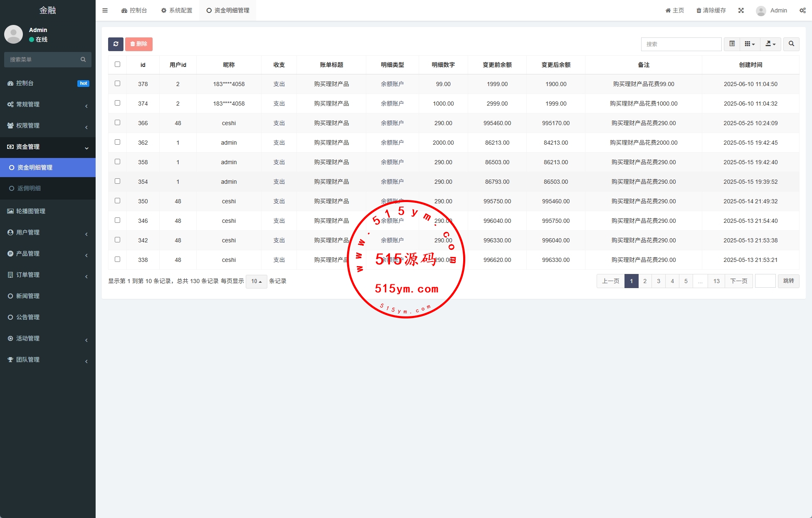Click the 清除缓存 link
This screenshot has height=518, width=812.
click(711, 10)
